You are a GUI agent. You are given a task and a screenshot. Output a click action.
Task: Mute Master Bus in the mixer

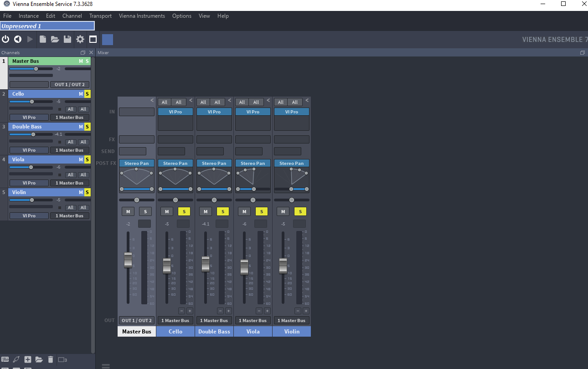(x=128, y=211)
